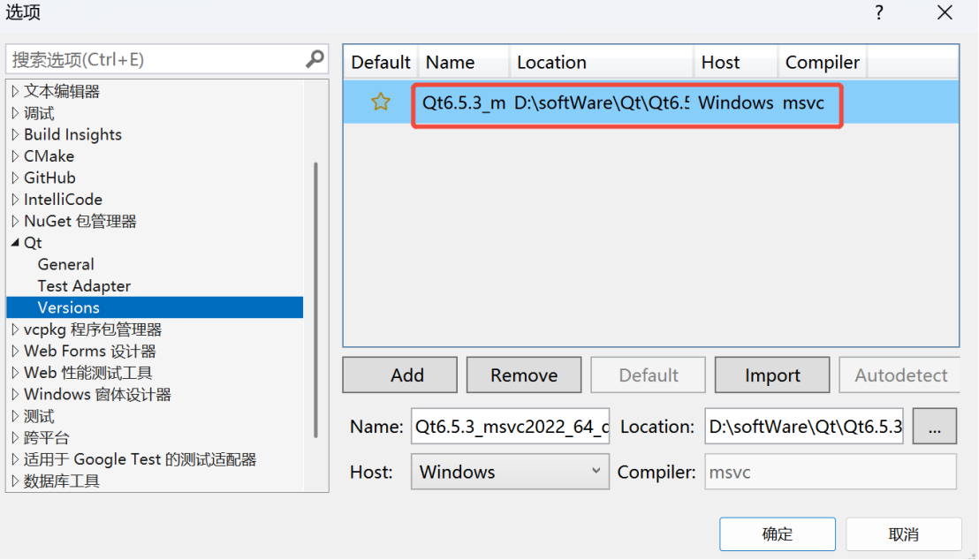This screenshot has width=979, height=560.
Task: Confirm settings with the 确定 button
Action: pyautogui.click(x=777, y=534)
